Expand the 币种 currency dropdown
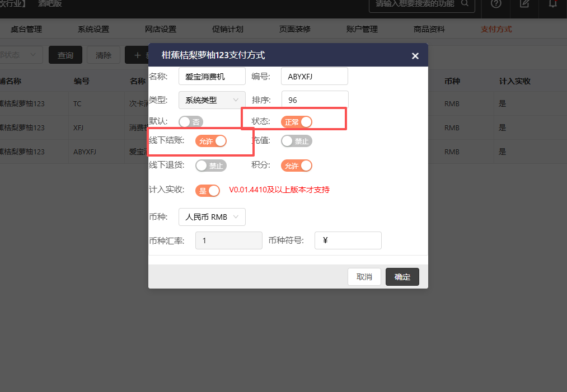Screen dimensions: 567x392 tap(212, 217)
